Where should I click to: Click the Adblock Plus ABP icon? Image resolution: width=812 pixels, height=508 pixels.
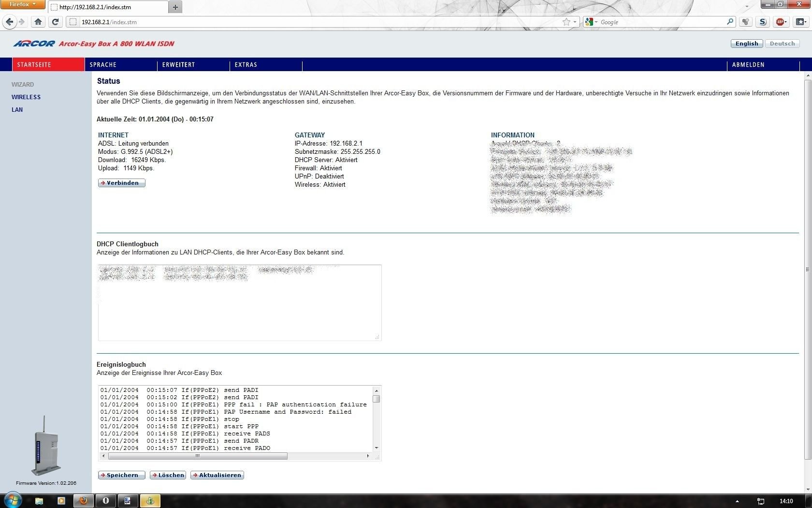point(779,22)
